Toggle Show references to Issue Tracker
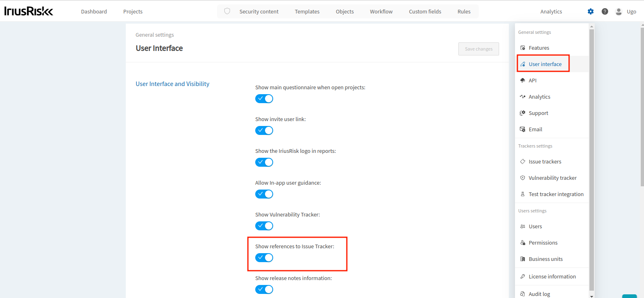 (264, 258)
